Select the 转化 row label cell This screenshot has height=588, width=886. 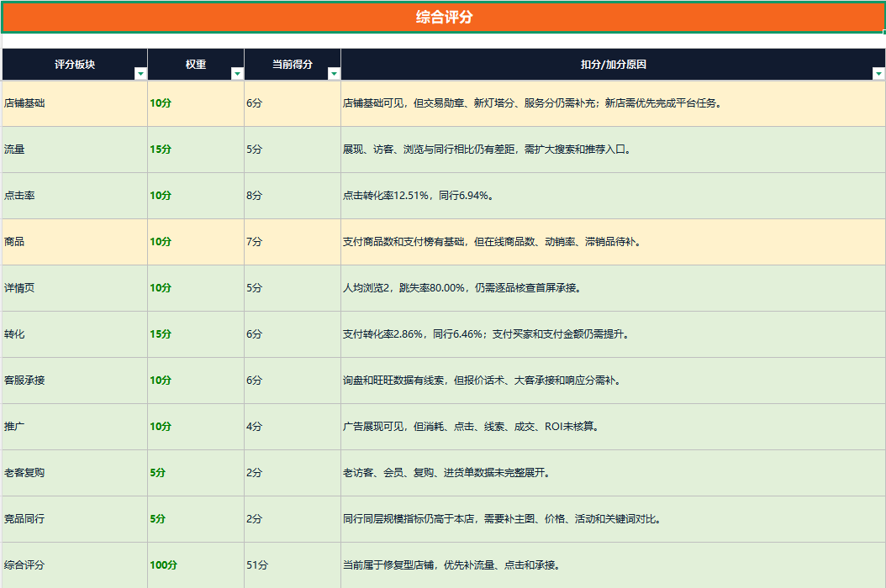(75, 334)
